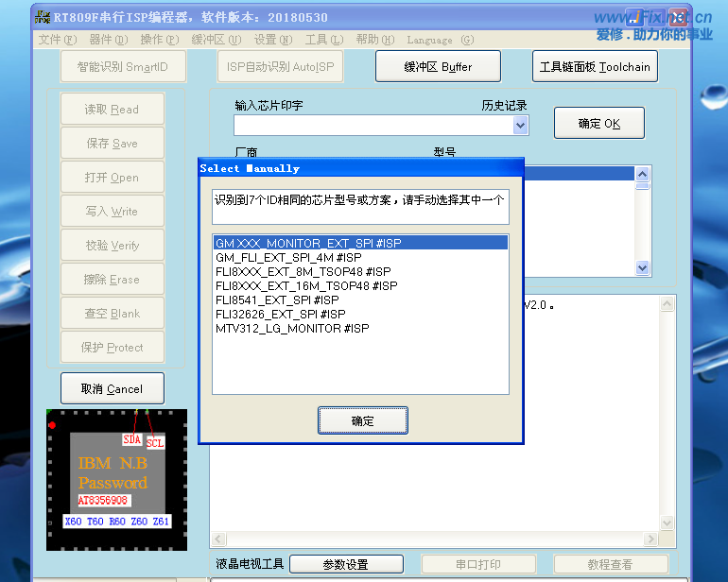The image size is (728, 582).
Task: Click scroll-down arrow in chip model list
Action: tap(643, 268)
